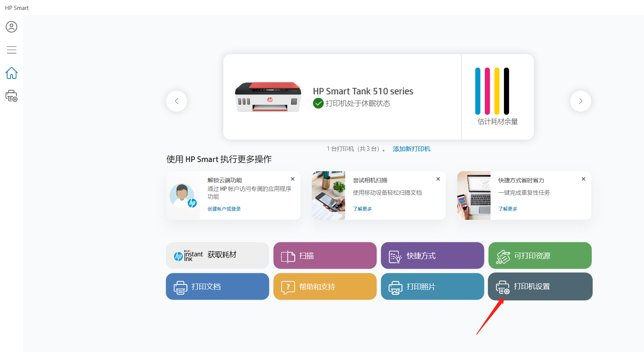
Task: Open 了解更多 under camera scan card
Action: click(362, 209)
